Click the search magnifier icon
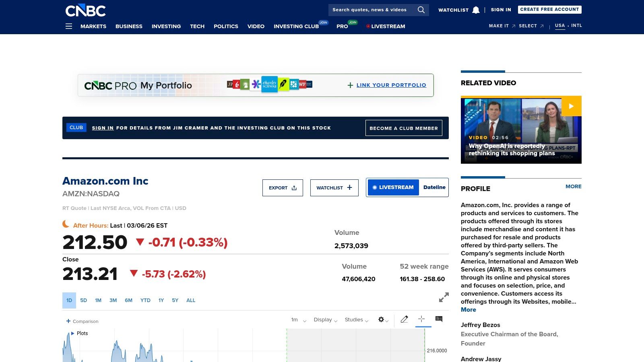The width and height of the screenshot is (644, 362). [x=421, y=10]
